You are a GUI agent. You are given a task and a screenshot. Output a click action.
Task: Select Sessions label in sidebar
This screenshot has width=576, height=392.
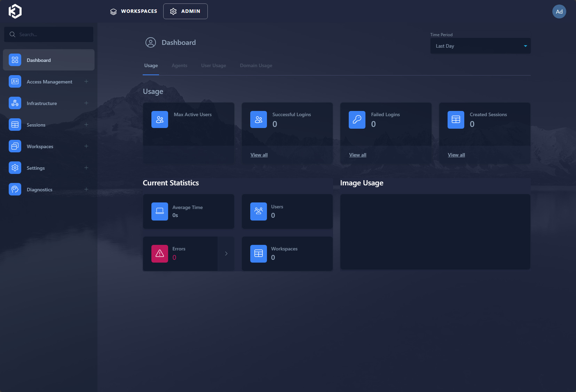click(36, 125)
